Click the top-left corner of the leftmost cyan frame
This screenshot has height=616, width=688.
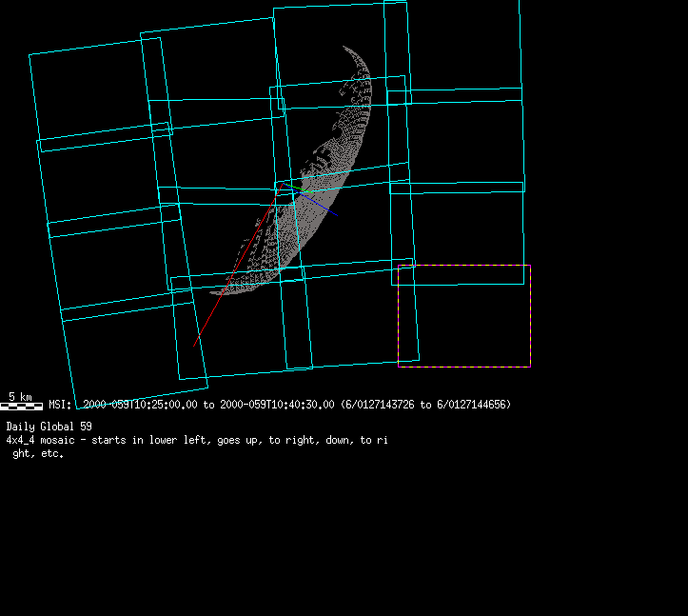[29, 54]
